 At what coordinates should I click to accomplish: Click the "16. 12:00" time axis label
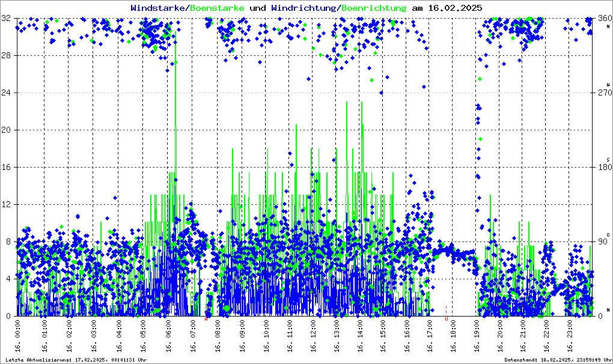coord(313,336)
